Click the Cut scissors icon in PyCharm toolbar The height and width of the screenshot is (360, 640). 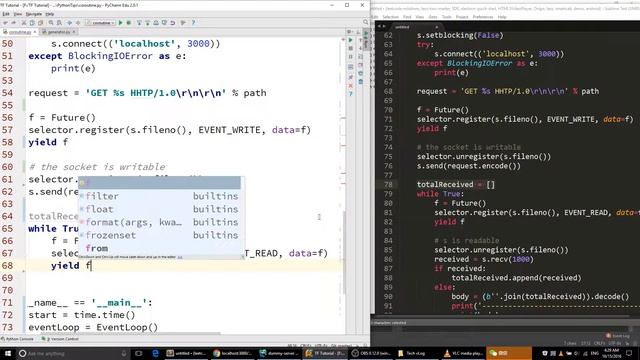24,23
